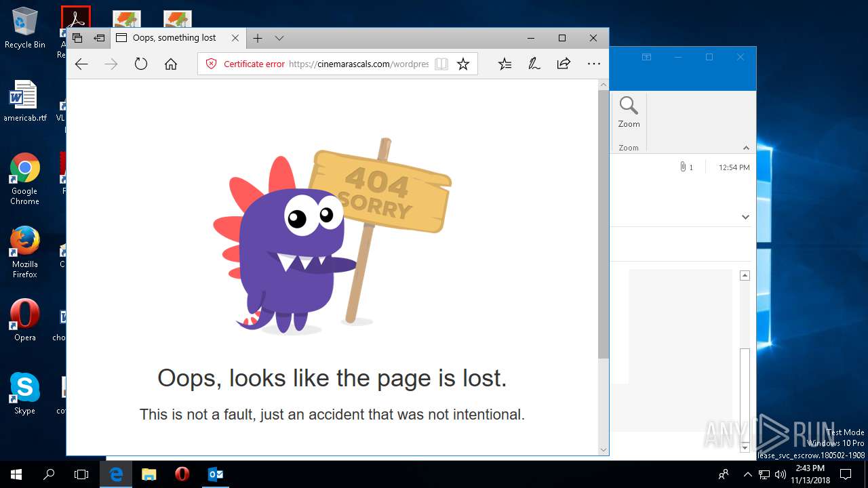This screenshot has width=868, height=488.
Task: Open the Edge Hub favorites list
Action: (x=505, y=64)
